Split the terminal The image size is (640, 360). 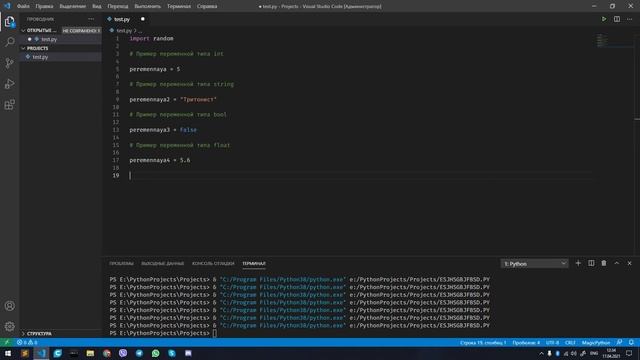click(x=591, y=263)
